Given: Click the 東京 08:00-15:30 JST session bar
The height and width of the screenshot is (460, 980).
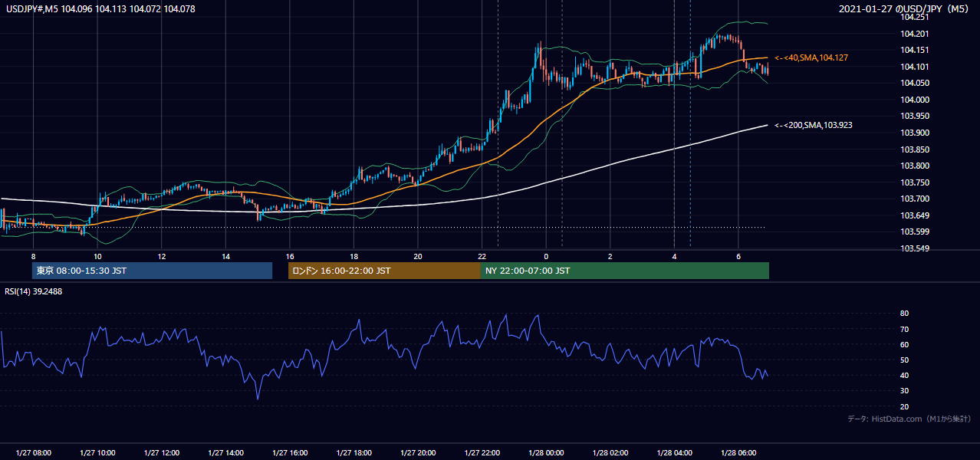Looking at the screenshot, I should point(153,271).
